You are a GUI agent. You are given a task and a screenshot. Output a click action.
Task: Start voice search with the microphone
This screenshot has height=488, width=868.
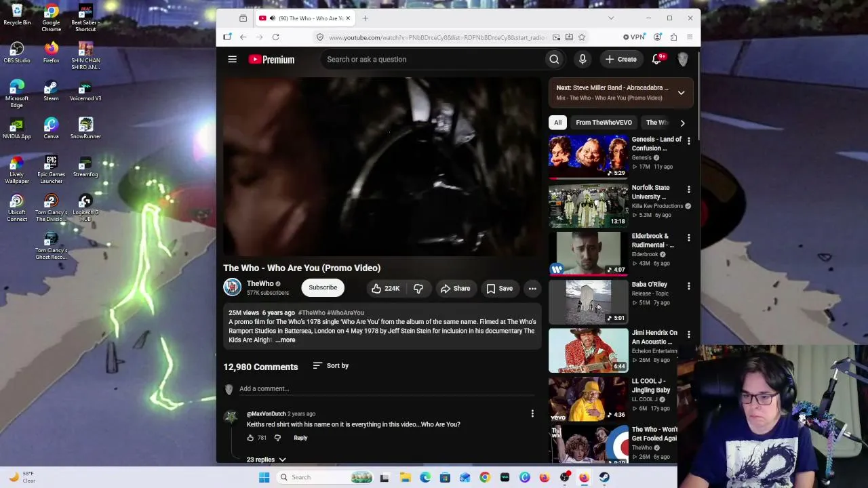[x=583, y=60]
